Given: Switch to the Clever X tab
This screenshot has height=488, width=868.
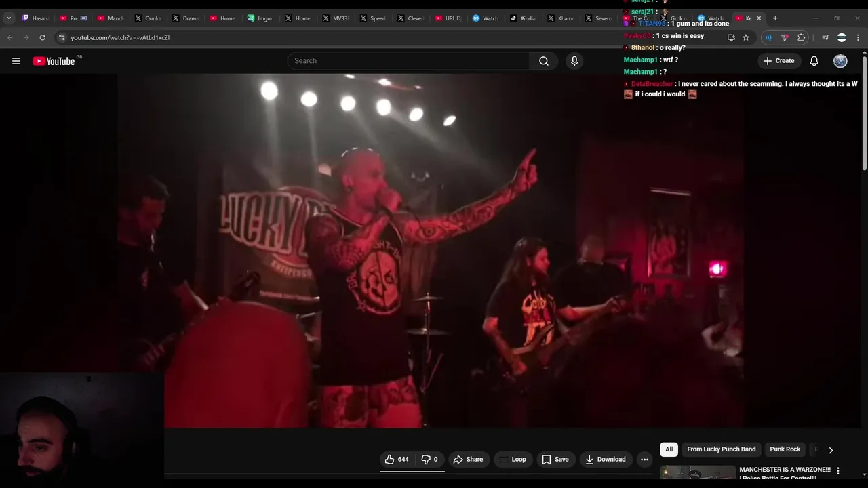Looking at the screenshot, I should point(410,18).
